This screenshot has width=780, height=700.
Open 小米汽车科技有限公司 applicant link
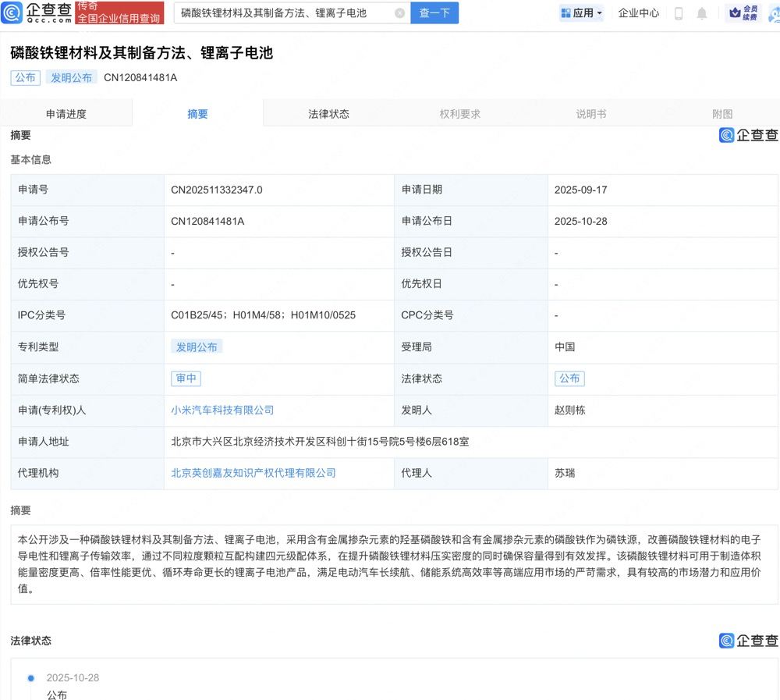pos(222,410)
